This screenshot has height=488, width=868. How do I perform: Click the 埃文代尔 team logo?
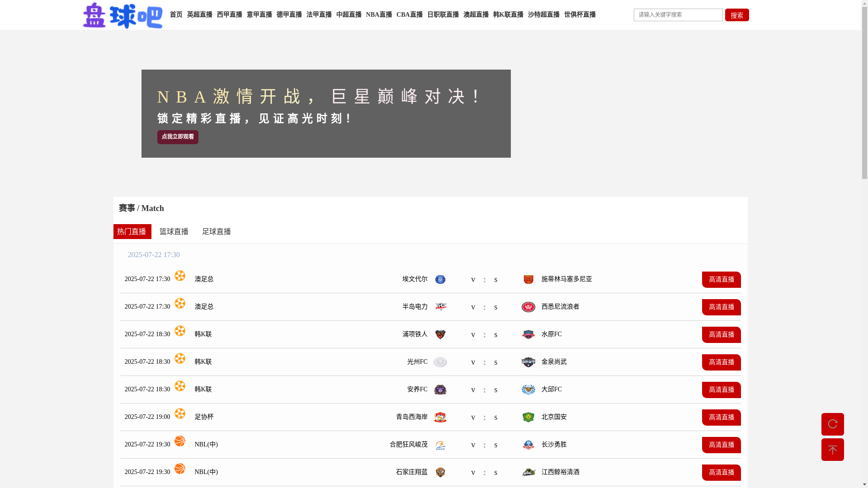pos(440,280)
